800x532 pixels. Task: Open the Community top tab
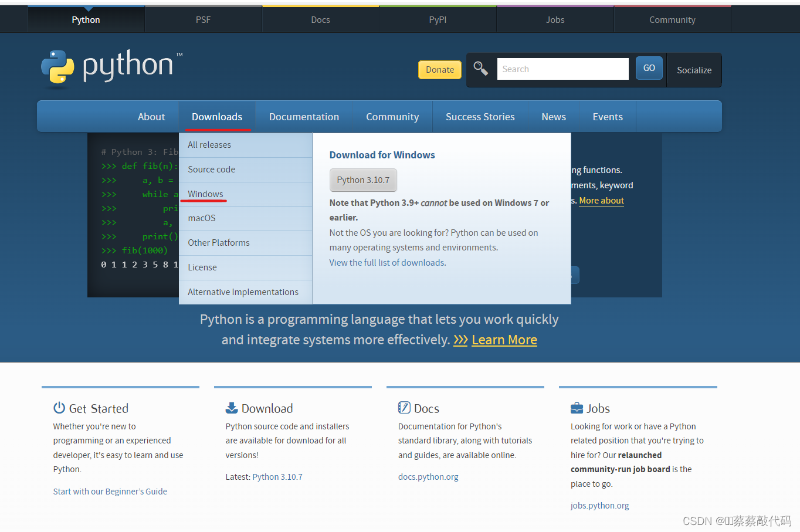coord(673,20)
